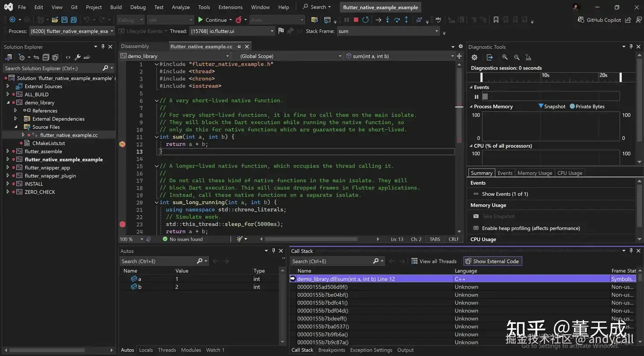Image resolution: width=644 pixels, height=356 pixels.
Task: Open the Debug menu
Action: coord(138,7)
